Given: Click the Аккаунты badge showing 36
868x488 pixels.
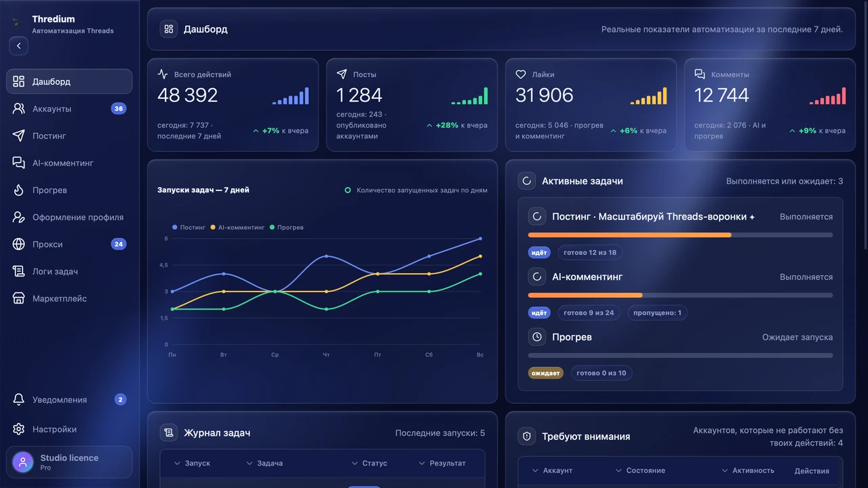Looking at the screenshot, I should [x=119, y=108].
